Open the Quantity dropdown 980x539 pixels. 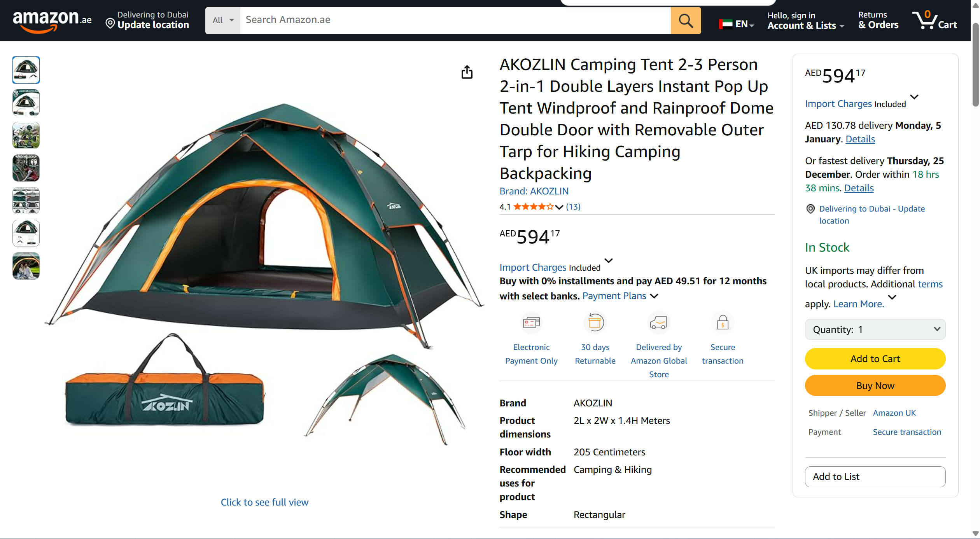(x=875, y=329)
